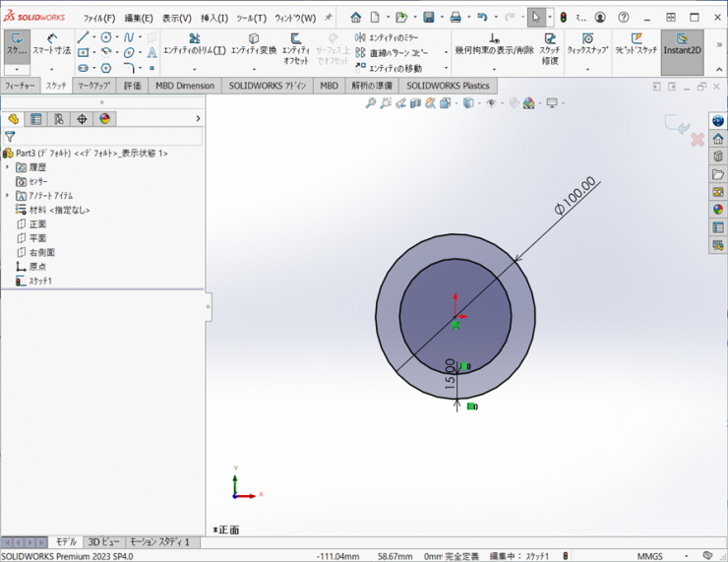
Task: Click the feature tree filter field
Action: pyautogui.click(x=98, y=137)
